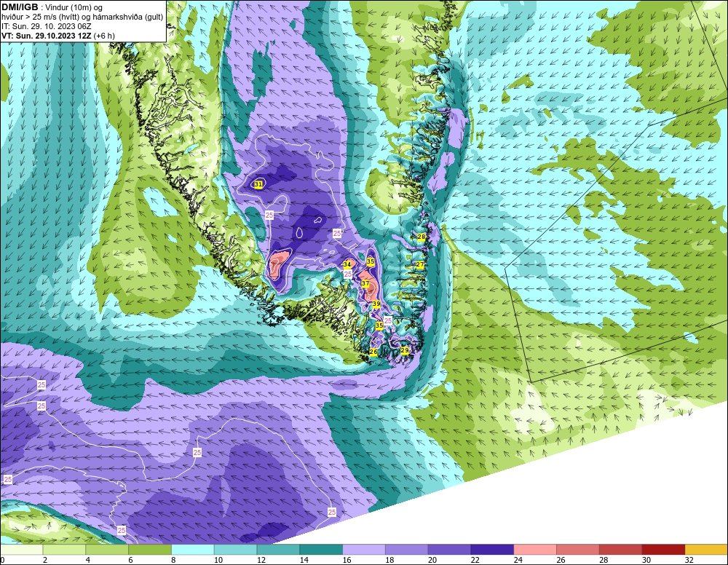Viewport: 728px width, 565px height.
Task: Click the DMI/IGB title text
Action: coord(20,7)
